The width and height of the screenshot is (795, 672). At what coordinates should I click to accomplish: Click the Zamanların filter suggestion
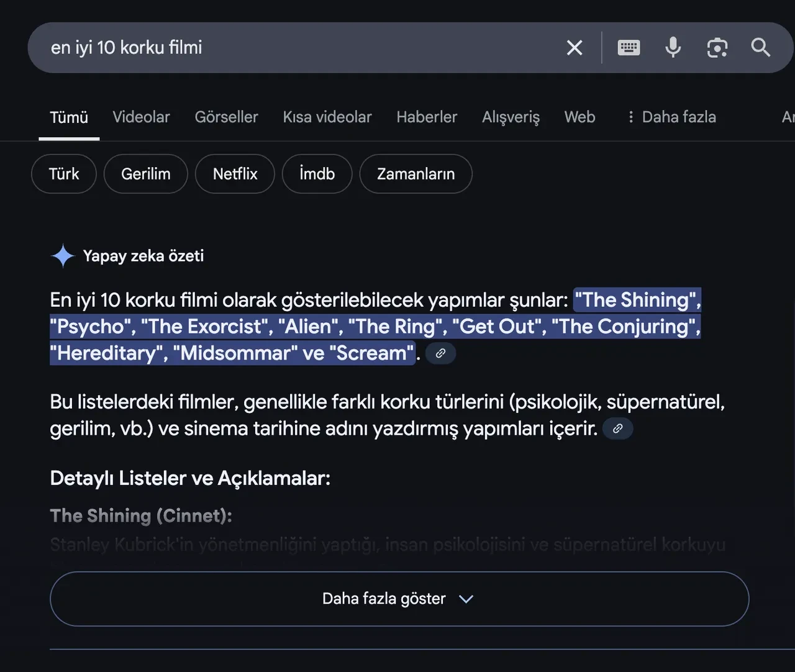point(416,174)
